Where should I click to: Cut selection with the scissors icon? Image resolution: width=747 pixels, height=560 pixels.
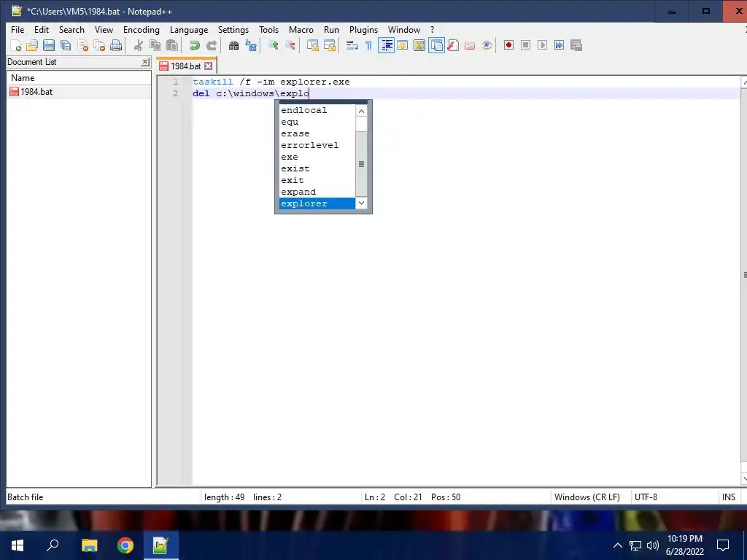pos(138,45)
